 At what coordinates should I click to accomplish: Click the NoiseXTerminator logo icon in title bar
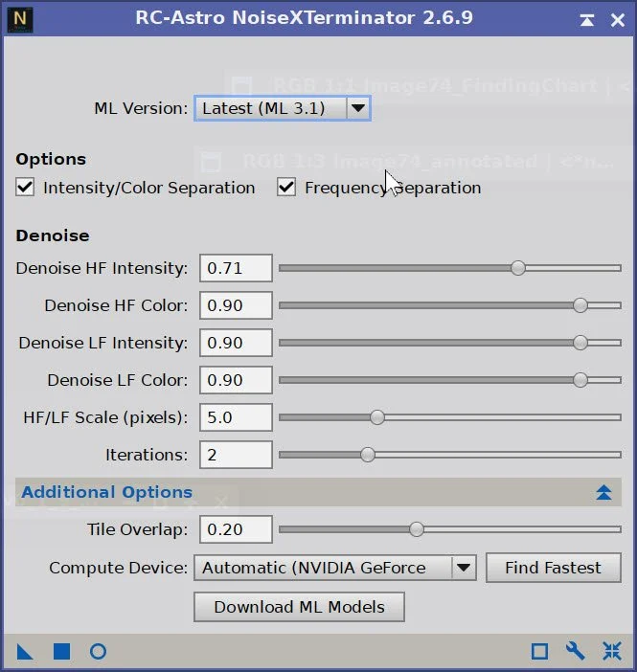click(x=20, y=20)
